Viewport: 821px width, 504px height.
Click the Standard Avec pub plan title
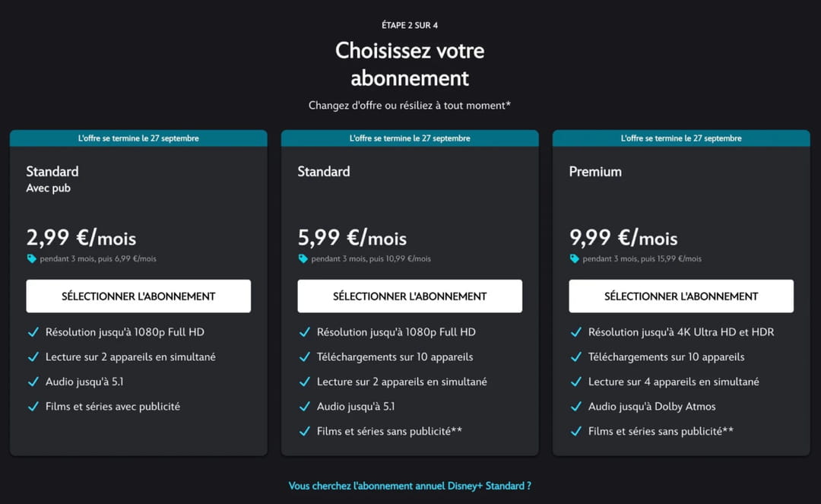pyautogui.click(x=52, y=172)
